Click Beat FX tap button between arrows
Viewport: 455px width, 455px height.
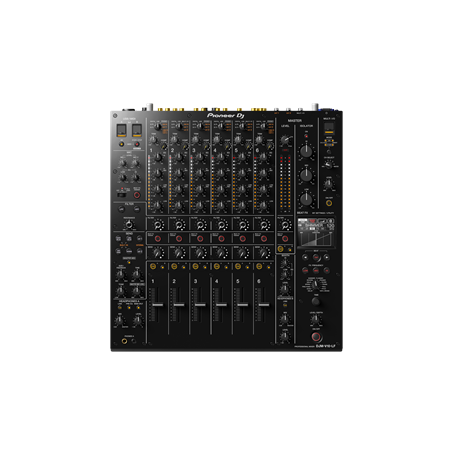316,257
